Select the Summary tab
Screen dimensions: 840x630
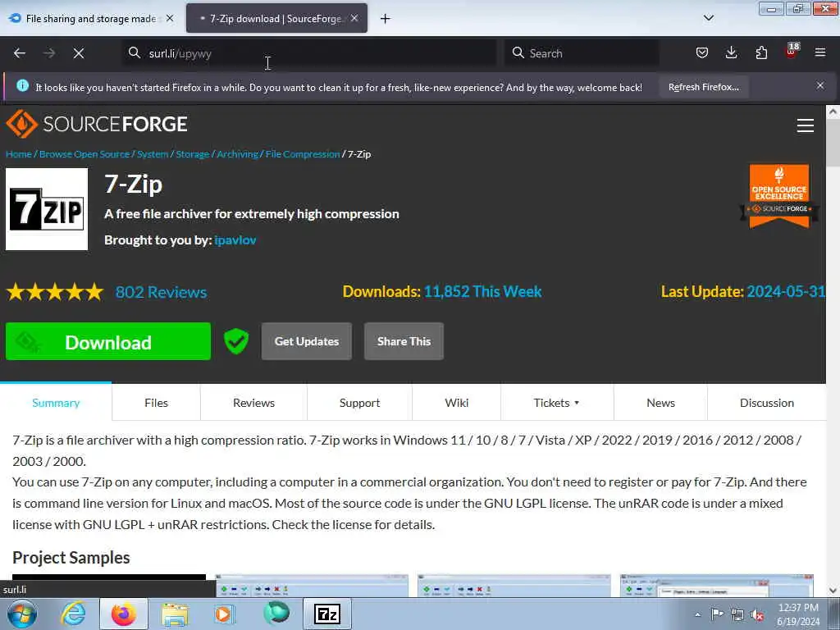click(56, 403)
